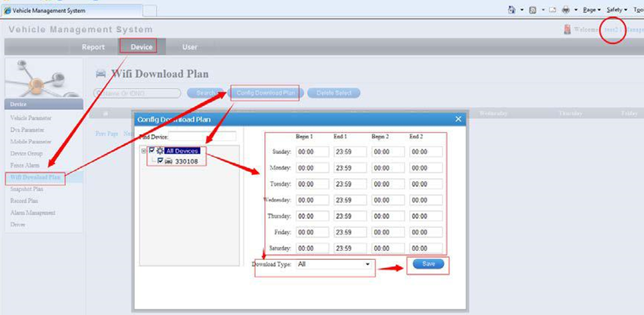Click the Print icon in command bar
Image resolution: width=644 pixels, height=315 pixels.
coord(566,10)
